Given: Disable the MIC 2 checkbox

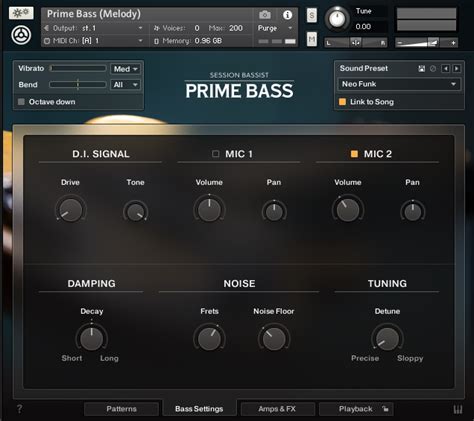Looking at the screenshot, I should [354, 154].
